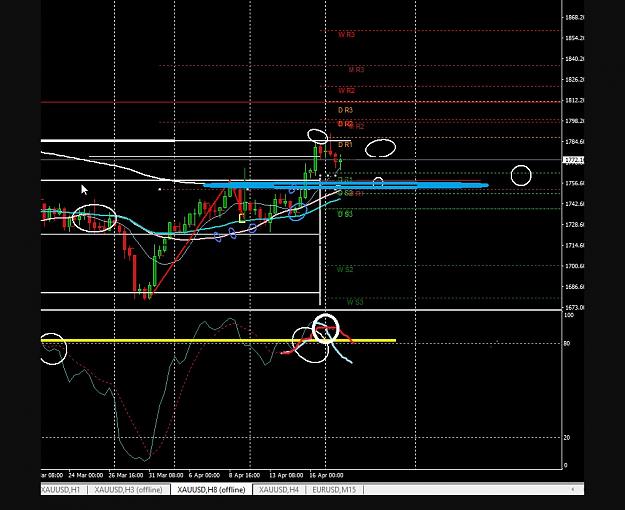
Task: Click the 26 Mar 16:00 time axis label
Action: (x=126, y=475)
